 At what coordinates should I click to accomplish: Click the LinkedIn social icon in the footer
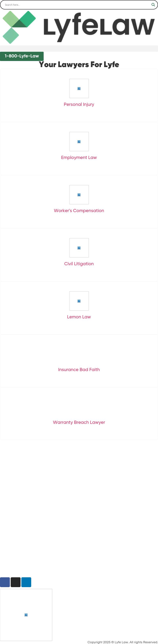click(x=26, y=582)
